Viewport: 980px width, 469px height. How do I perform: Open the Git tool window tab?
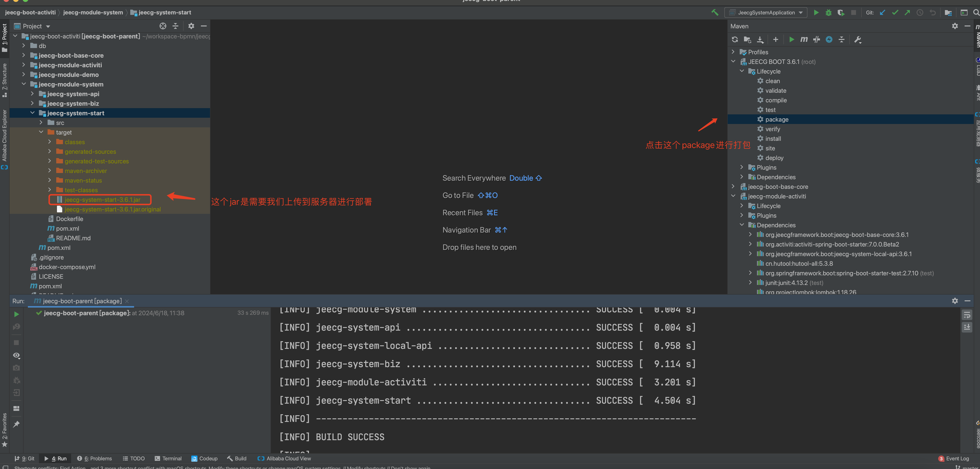click(24, 458)
